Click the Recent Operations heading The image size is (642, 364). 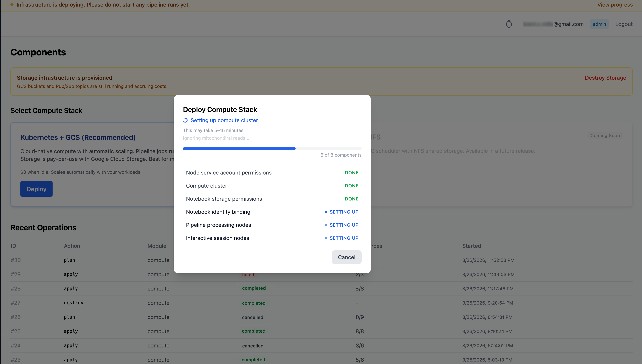43,227
